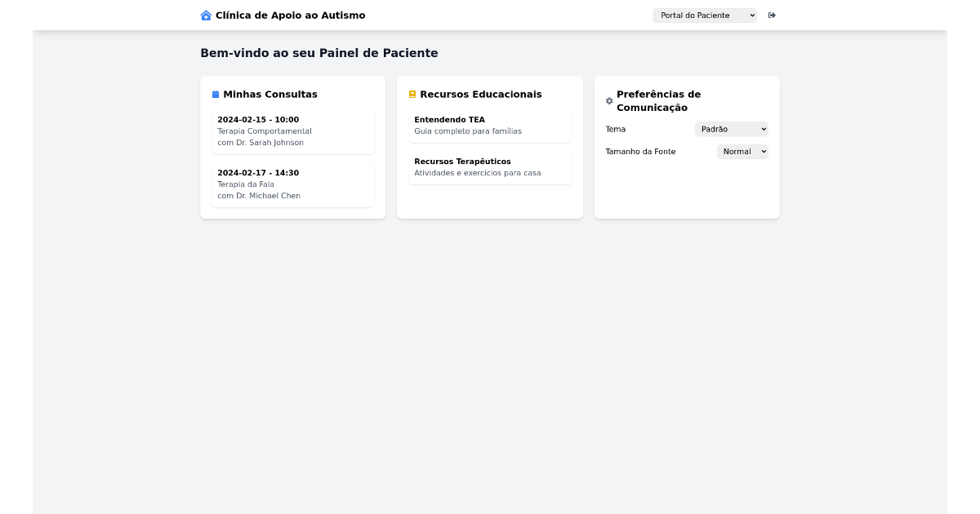Click the Bem-vindo ao seu Painel heading
Image resolution: width=980 pixels, height=514 pixels.
[x=319, y=53]
